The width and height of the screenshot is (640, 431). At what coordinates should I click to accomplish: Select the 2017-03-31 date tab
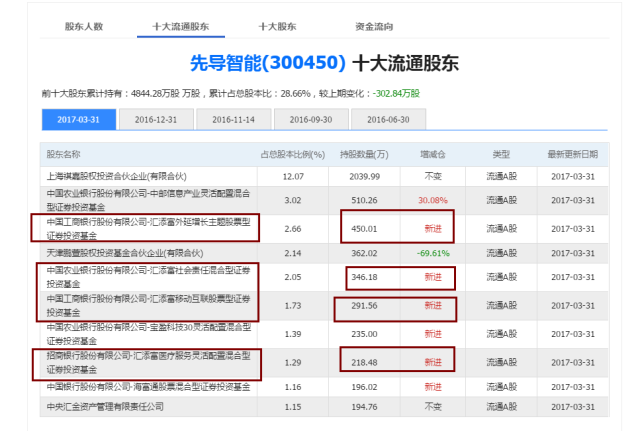coord(79,120)
